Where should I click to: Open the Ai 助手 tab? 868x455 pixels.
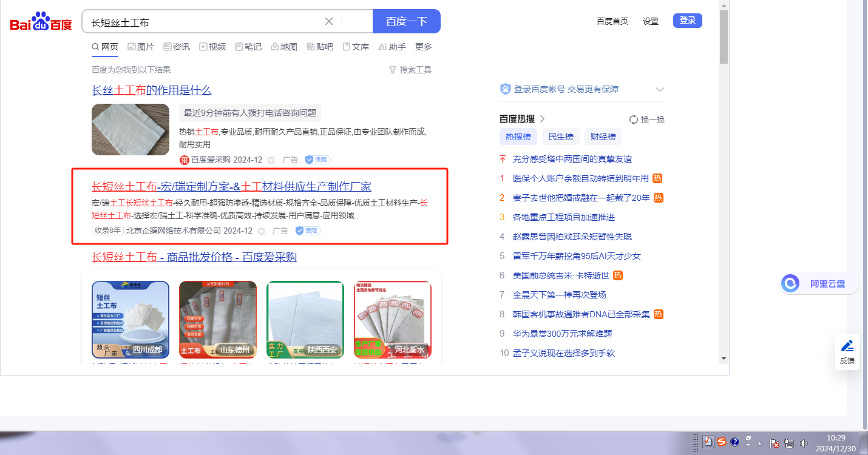pyautogui.click(x=392, y=47)
